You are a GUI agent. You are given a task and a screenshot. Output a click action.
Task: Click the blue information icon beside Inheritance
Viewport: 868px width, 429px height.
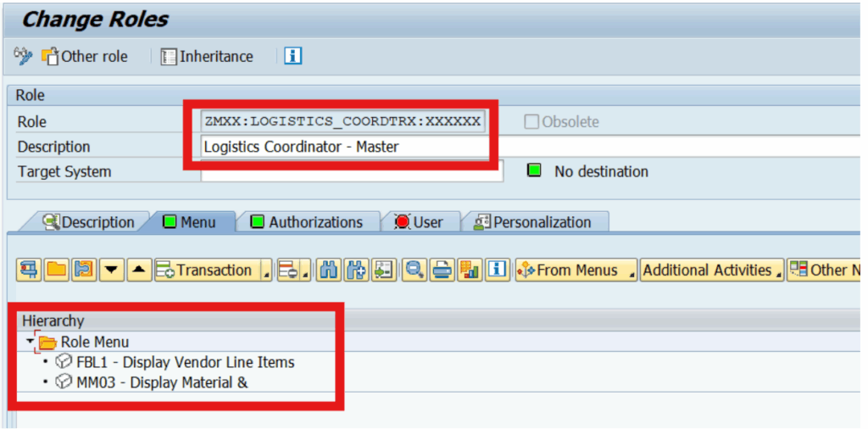(293, 56)
